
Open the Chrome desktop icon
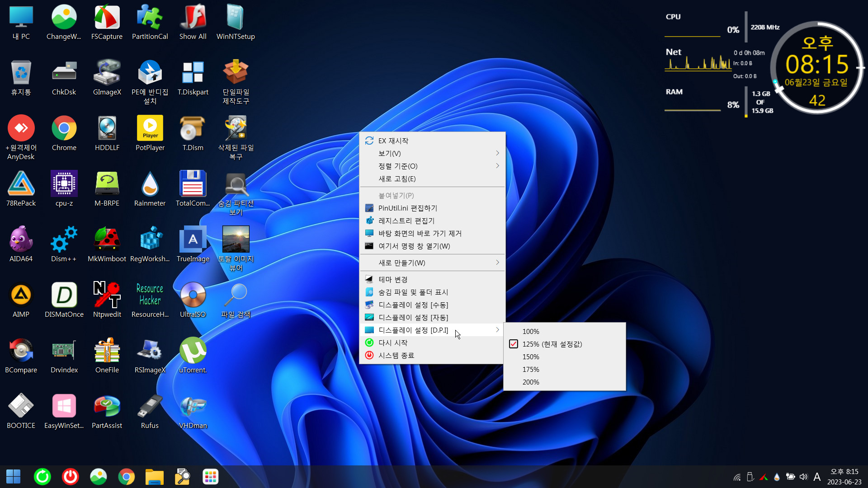coord(64,134)
